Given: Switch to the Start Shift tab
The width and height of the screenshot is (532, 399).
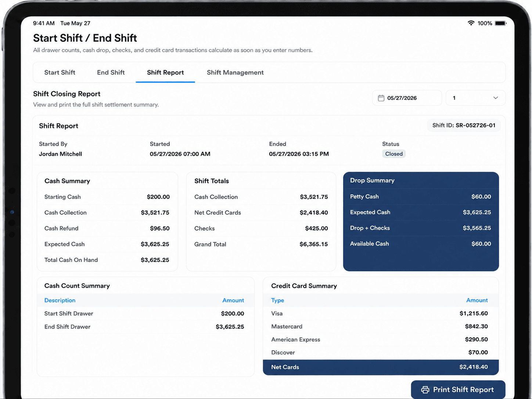Looking at the screenshot, I should (60, 72).
